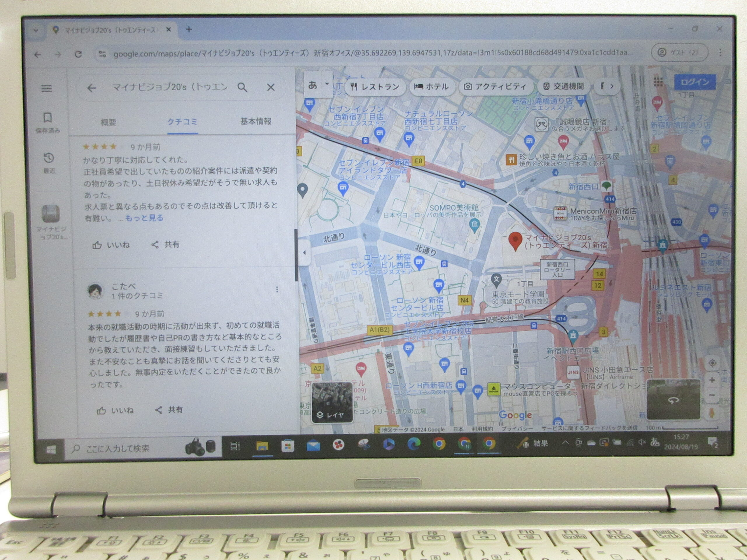
Task: Toggle the レイヤ satellite layer thumbnail
Action: pos(332,402)
